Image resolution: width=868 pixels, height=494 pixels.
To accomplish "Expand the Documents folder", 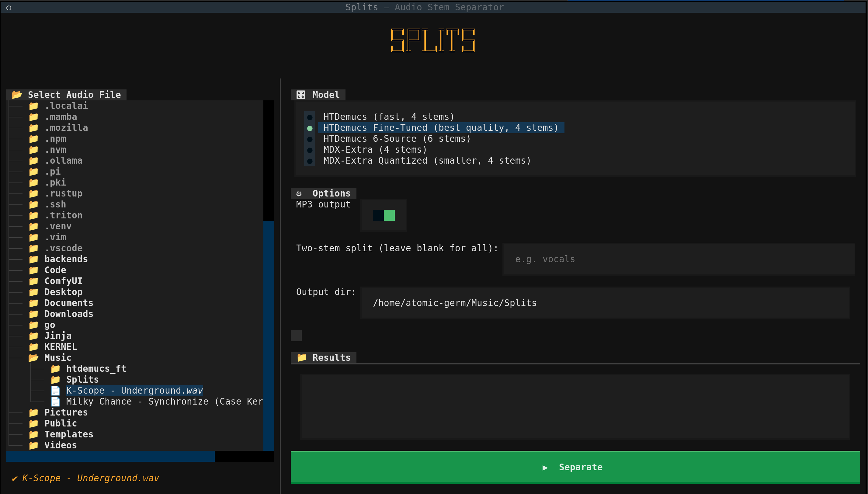I will [x=68, y=303].
